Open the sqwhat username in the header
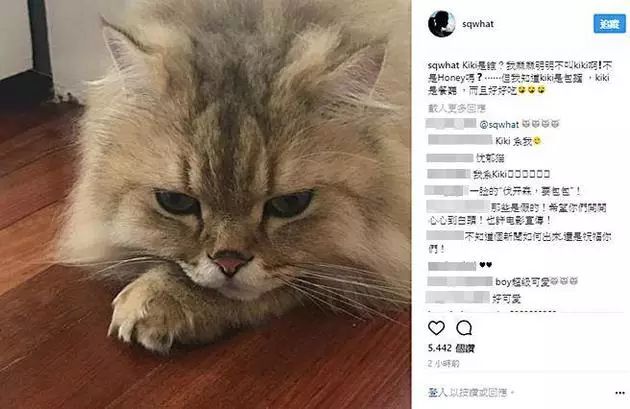 (478, 24)
